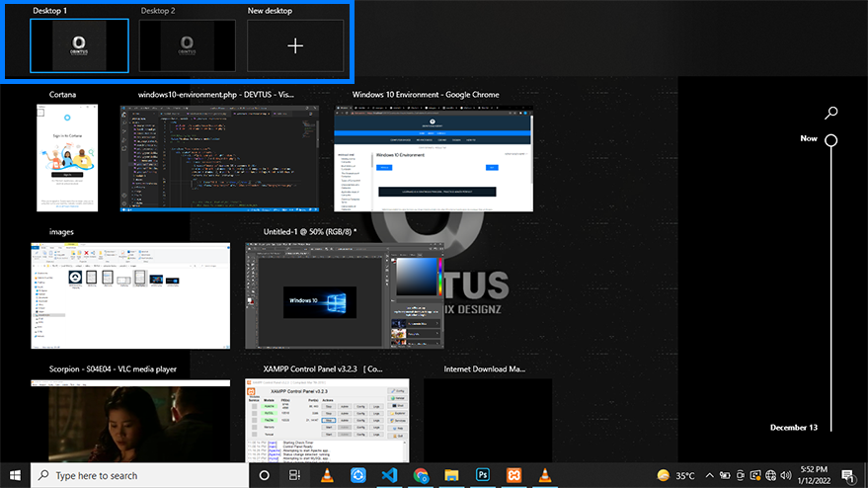Switch to the Desktop 1 thumbnail
Screen dimensions: 868x488
(79, 46)
